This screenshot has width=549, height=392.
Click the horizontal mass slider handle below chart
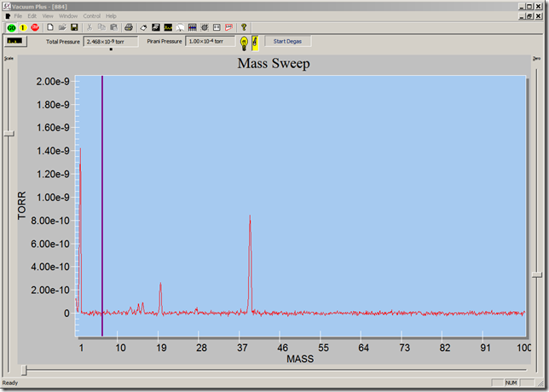point(24,370)
